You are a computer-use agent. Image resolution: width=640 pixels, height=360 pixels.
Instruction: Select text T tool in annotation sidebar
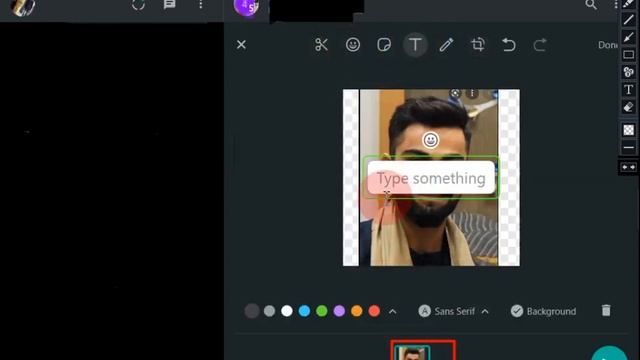pos(629,90)
